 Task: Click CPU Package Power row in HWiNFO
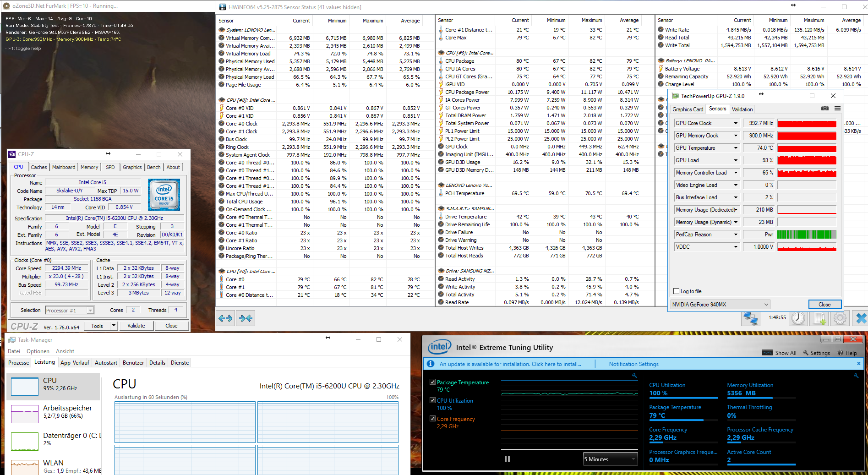[539, 92]
